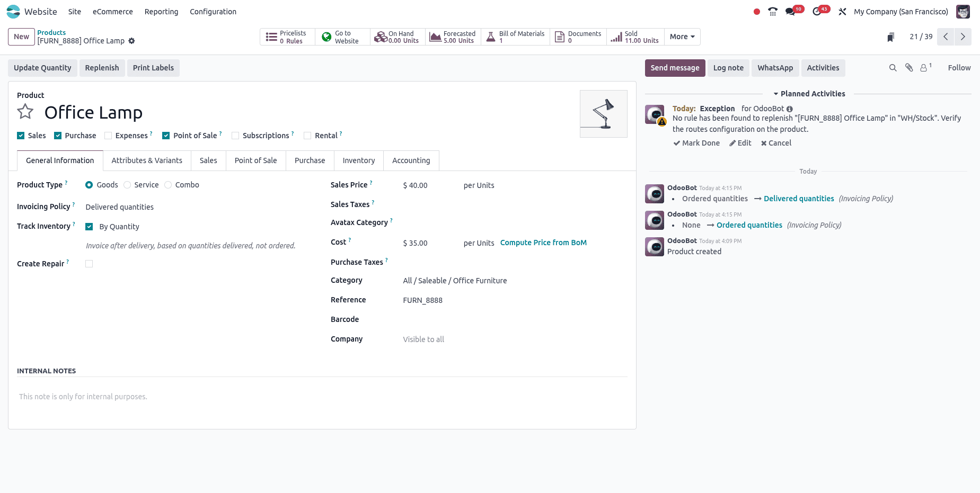Open the product actions gear icon
Viewport: 980px width, 493px height.
132,41
